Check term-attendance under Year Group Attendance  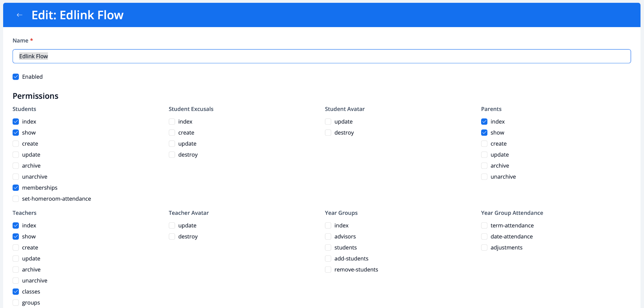(x=484, y=225)
